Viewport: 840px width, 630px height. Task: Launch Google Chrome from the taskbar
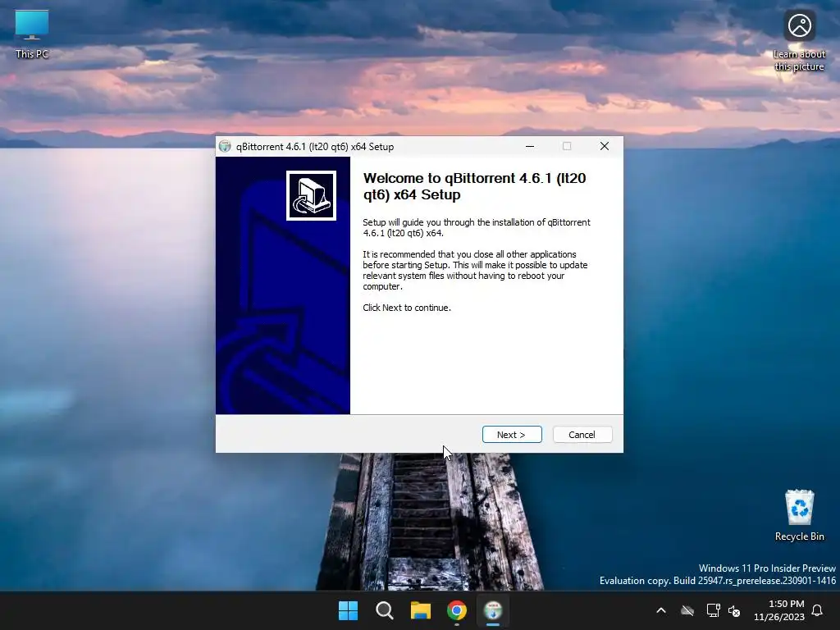pyautogui.click(x=457, y=610)
